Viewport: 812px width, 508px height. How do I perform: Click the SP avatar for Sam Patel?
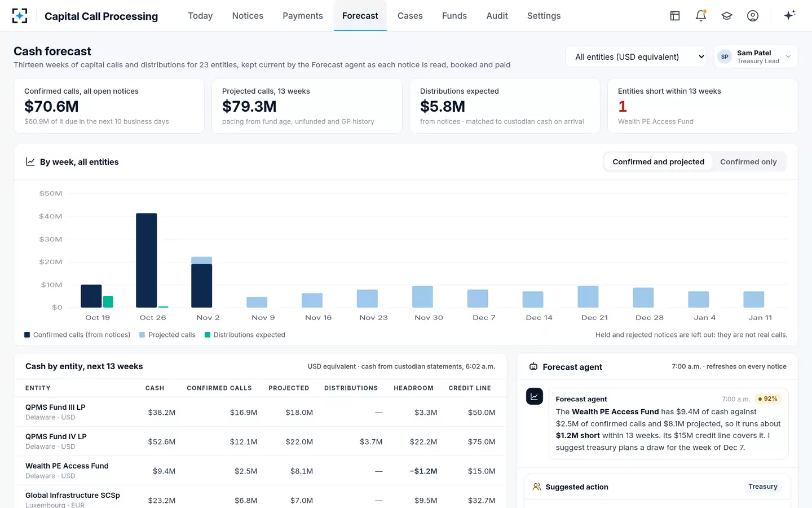pos(725,56)
